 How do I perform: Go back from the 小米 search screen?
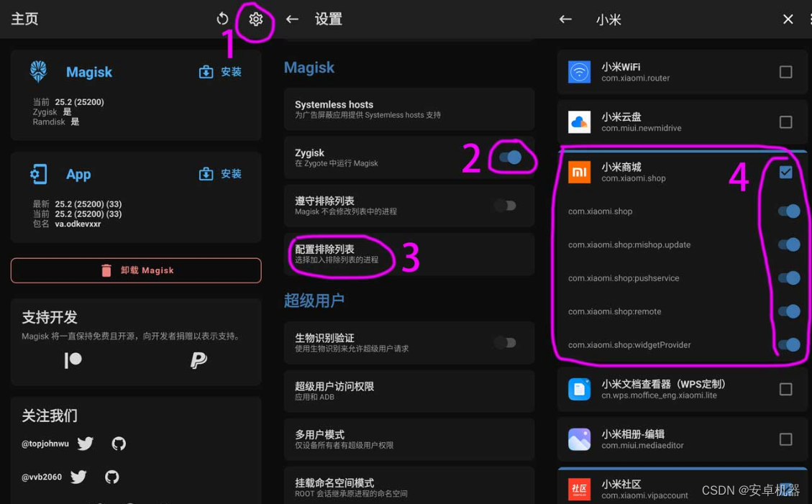coord(565,19)
